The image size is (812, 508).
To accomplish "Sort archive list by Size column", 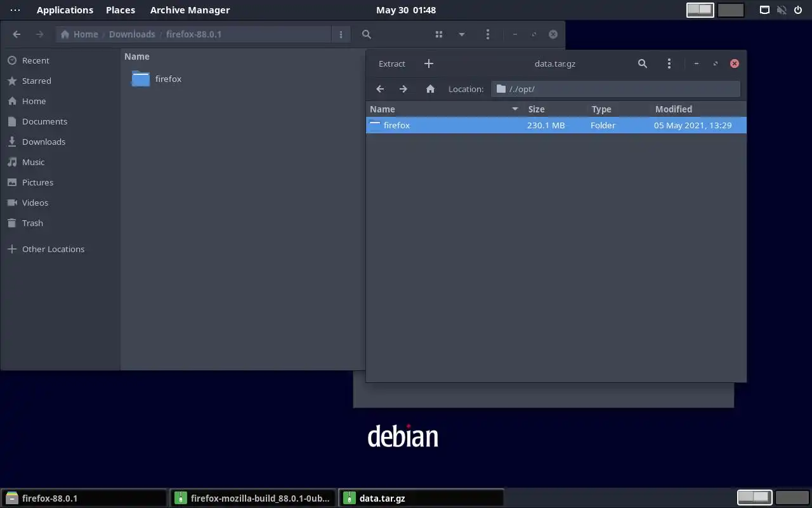I will (x=556, y=109).
